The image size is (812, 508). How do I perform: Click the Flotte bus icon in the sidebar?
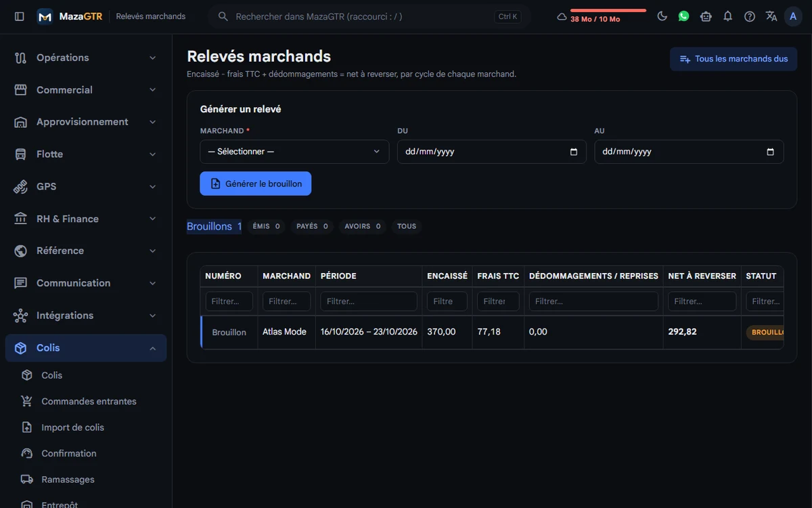[21, 154]
